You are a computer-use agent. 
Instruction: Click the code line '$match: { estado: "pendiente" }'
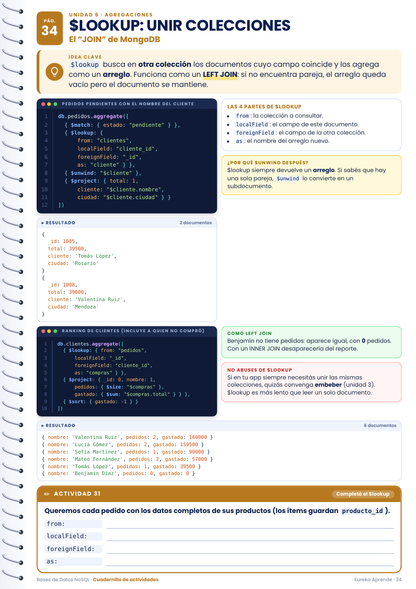122,125
